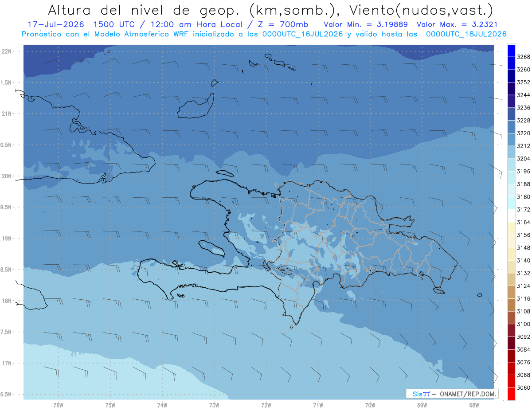Click the 70W longitude label
The image size is (532, 411).
click(370, 405)
